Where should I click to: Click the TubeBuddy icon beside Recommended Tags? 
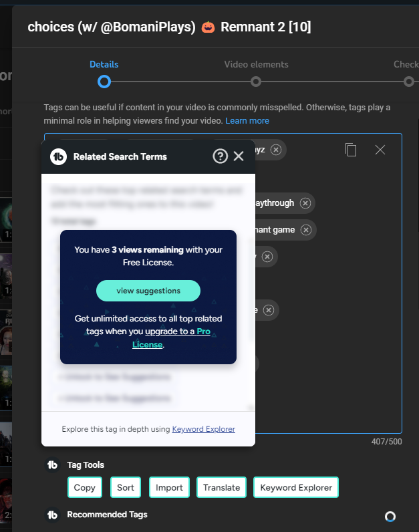(x=52, y=515)
